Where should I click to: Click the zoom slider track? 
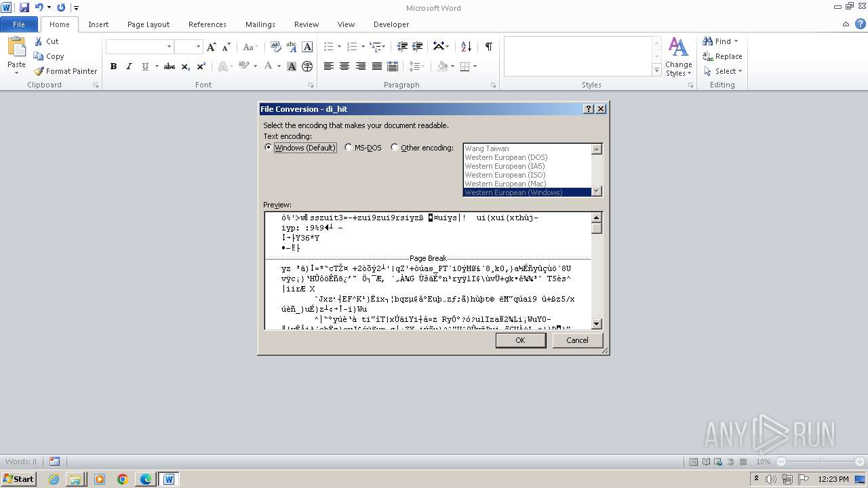click(821, 462)
